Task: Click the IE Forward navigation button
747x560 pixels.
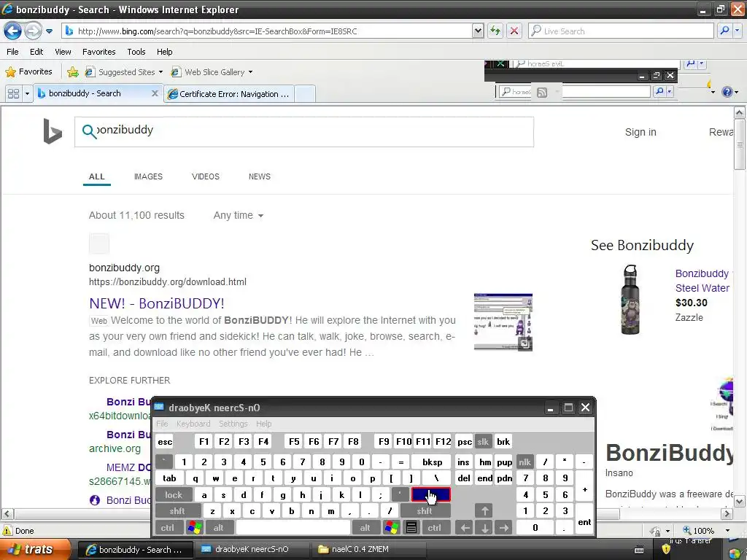Action: [x=33, y=31]
